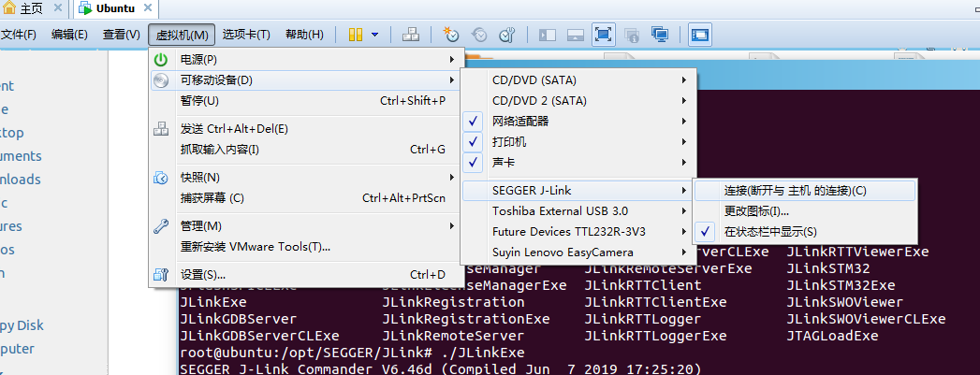Click the home icon on the 主页 tab
This screenshot has height=375, width=980.
(9, 8)
